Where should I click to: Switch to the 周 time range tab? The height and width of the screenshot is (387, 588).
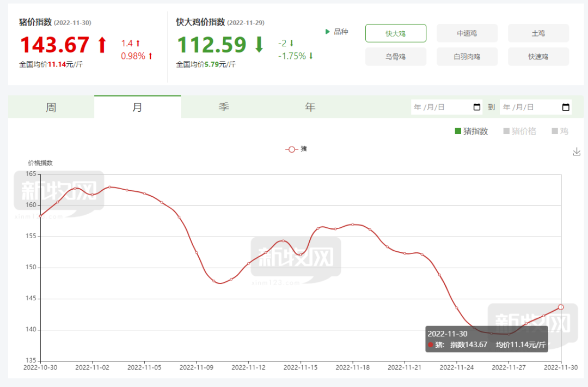pyautogui.click(x=51, y=107)
